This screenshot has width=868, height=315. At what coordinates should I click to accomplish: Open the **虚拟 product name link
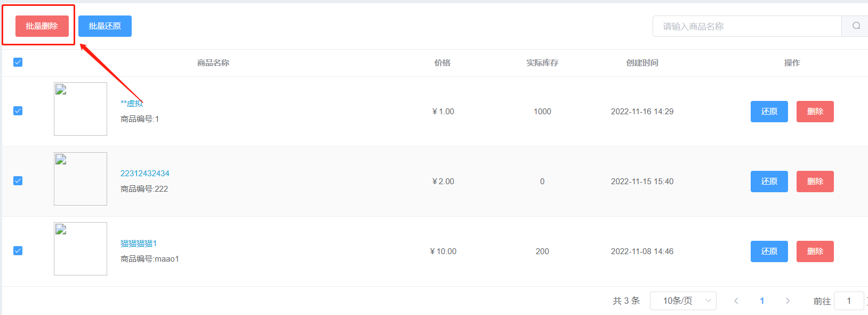132,103
